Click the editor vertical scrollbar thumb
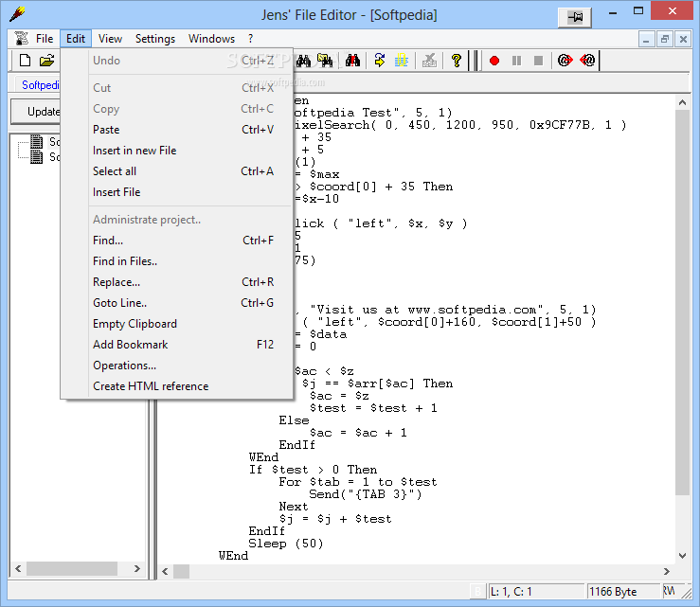This screenshot has height=607, width=700. [x=682, y=303]
